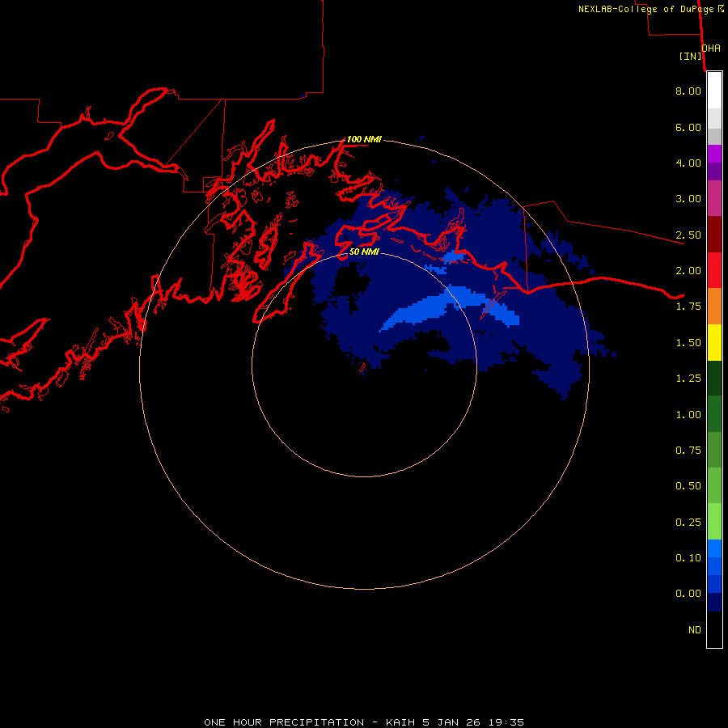Screen dimensions: 728x728
Task: Click the 1.75 legend value
Action: coord(688,307)
